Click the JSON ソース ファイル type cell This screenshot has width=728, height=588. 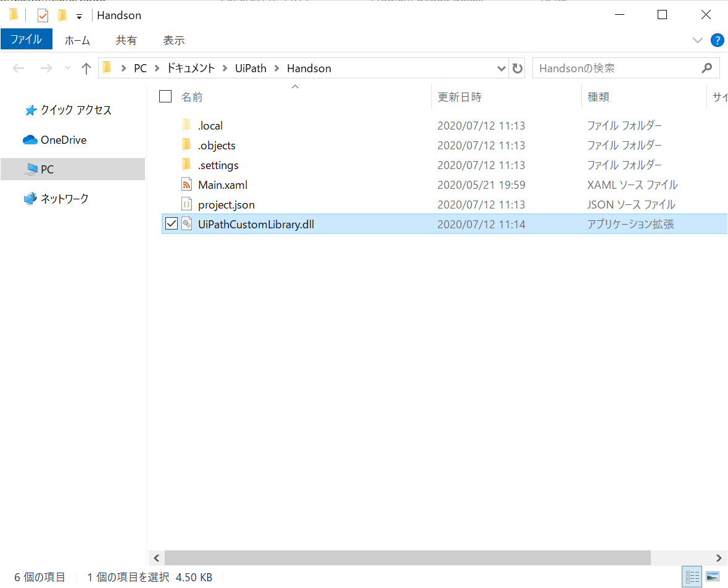point(631,205)
